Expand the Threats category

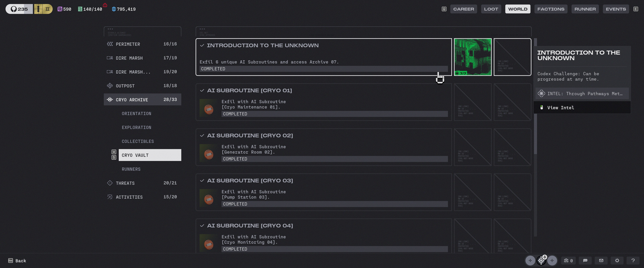(x=143, y=183)
